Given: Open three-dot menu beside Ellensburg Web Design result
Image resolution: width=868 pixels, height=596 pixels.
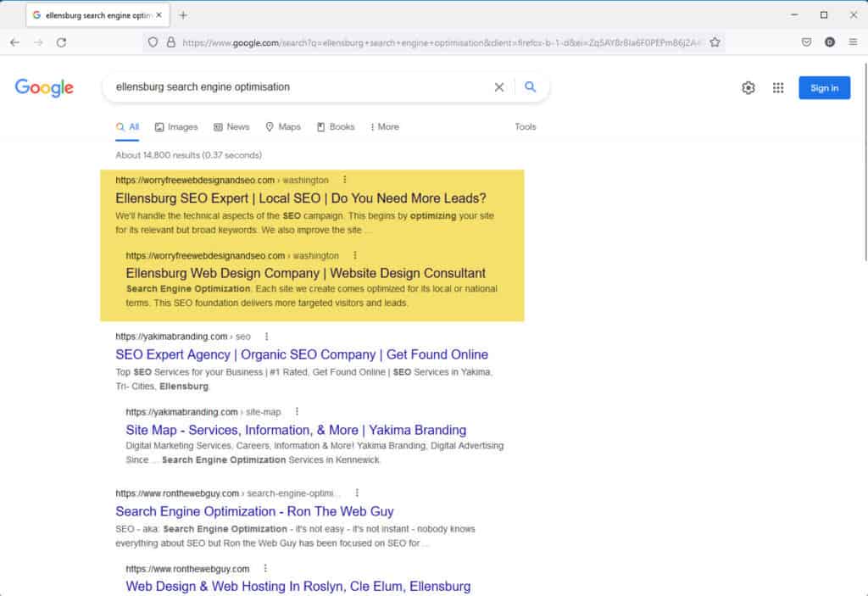Looking at the screenshot, I should (x=355, y=255).
